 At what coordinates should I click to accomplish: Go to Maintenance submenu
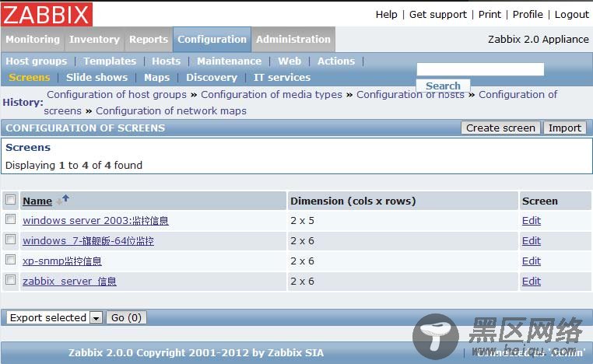(x=229, y=61)
